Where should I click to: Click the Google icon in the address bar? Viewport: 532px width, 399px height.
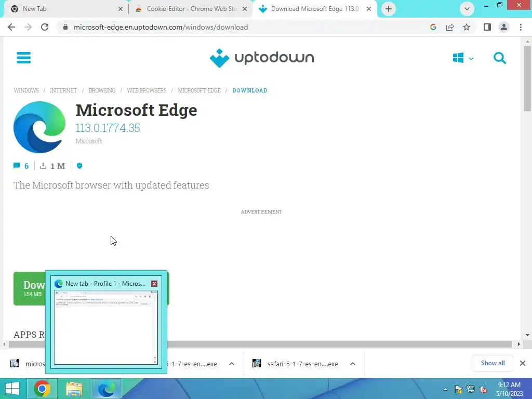pyautogui.click(x=433, y=27)
